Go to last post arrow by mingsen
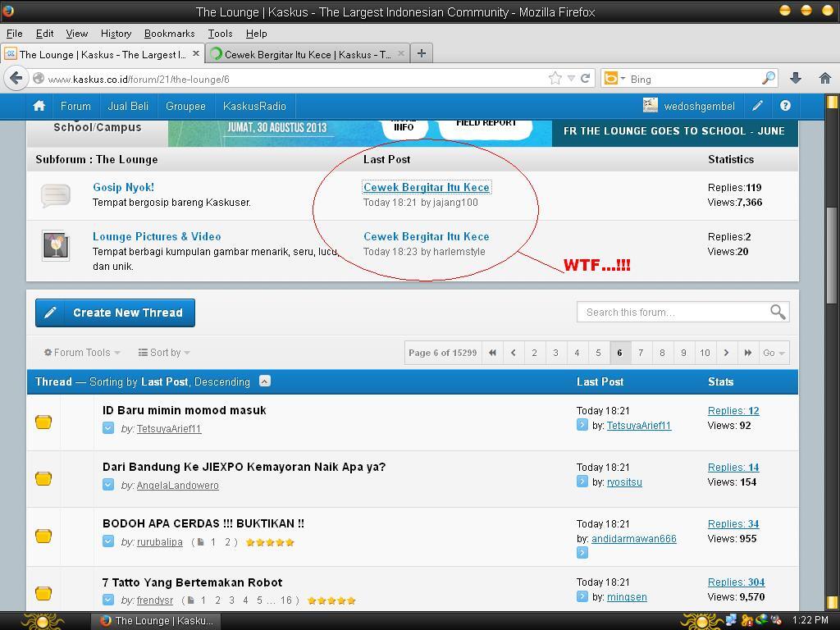 582,596
